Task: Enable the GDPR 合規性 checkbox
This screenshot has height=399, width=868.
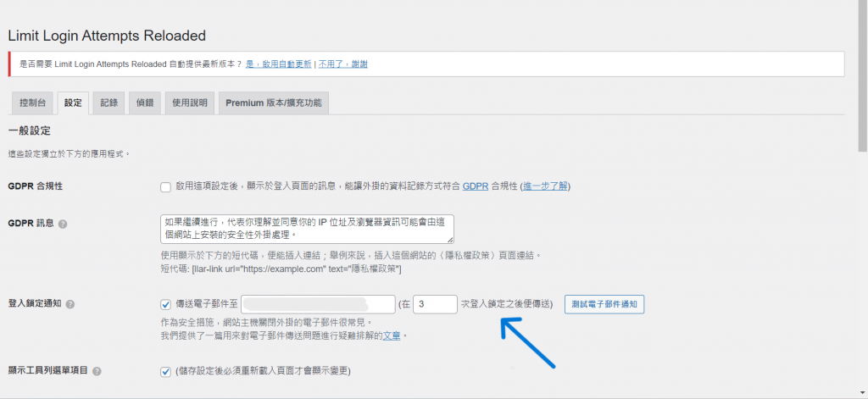Action: [x=165, y=187]
